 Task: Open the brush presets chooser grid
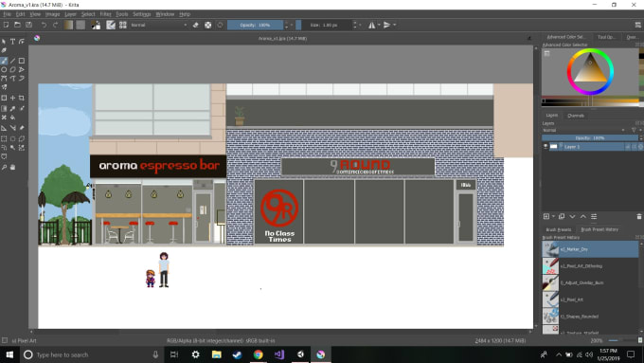[x=123, y=25]
